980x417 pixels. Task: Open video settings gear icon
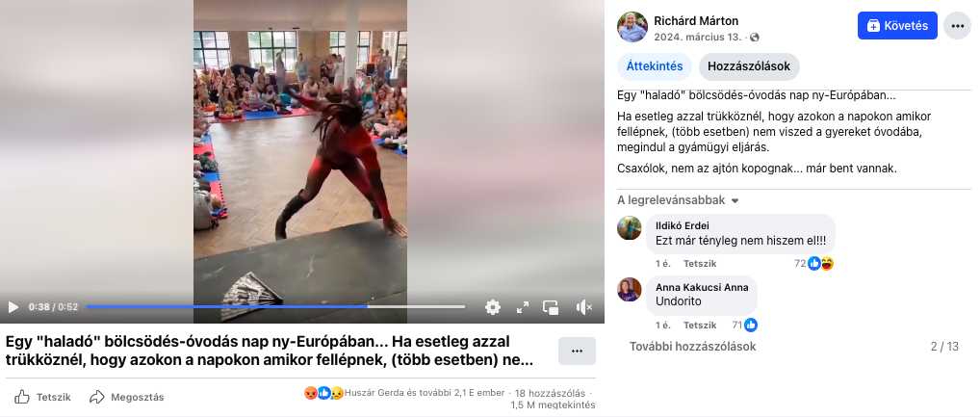coord(493,307)
